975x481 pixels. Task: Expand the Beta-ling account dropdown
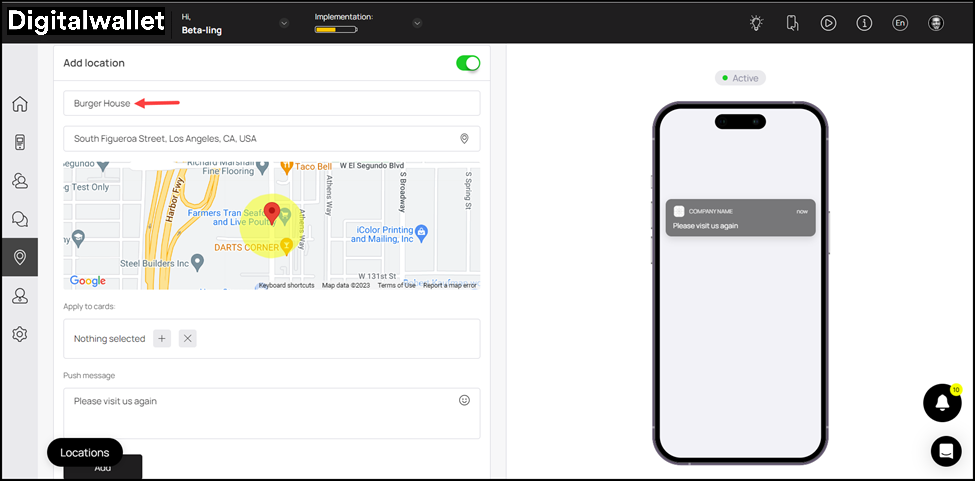[284, 23]
